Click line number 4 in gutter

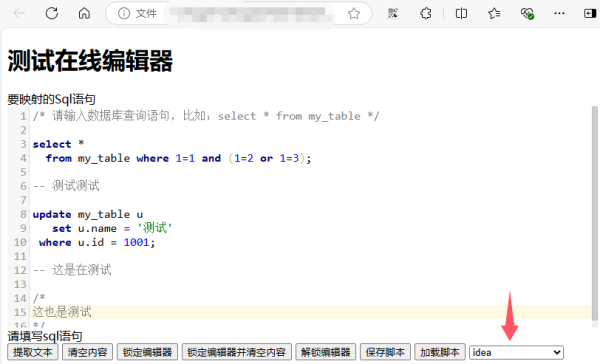pyautogui.click(x=23, y=158)
